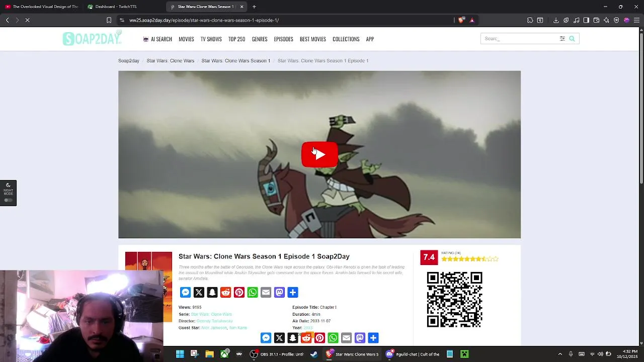Play the episode video
This screenshot has width=644, height=362.
319,154
